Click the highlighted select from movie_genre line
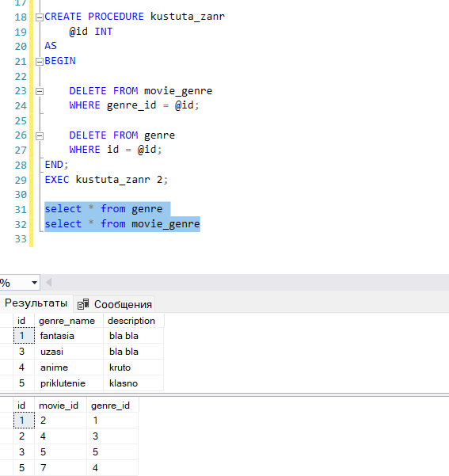This screenshot has width=449, height=476. tap(122, 224)
